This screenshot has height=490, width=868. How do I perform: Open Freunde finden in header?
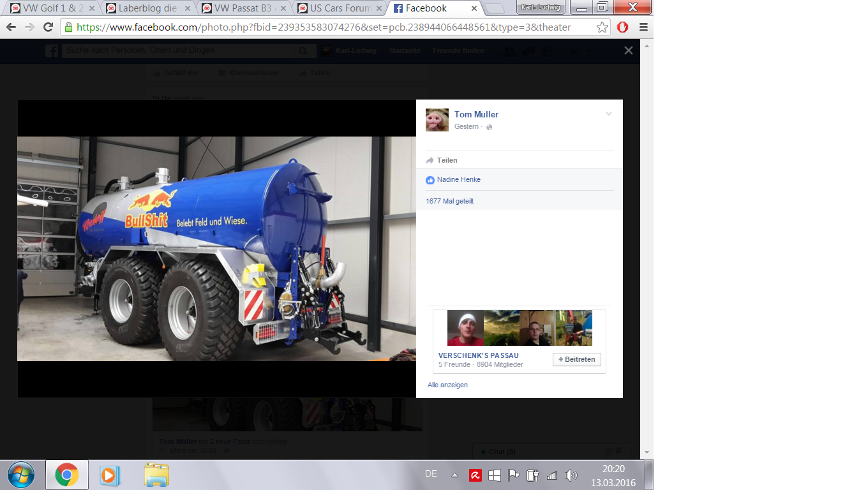(x=458, y=51)
